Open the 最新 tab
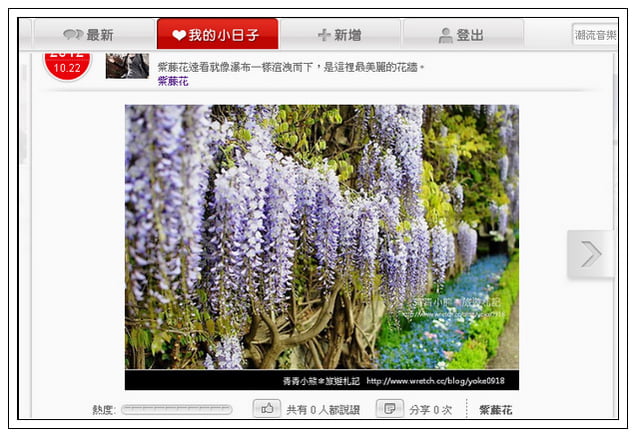The height and width of the screenshot is (437, 636). tap(95, 34)
